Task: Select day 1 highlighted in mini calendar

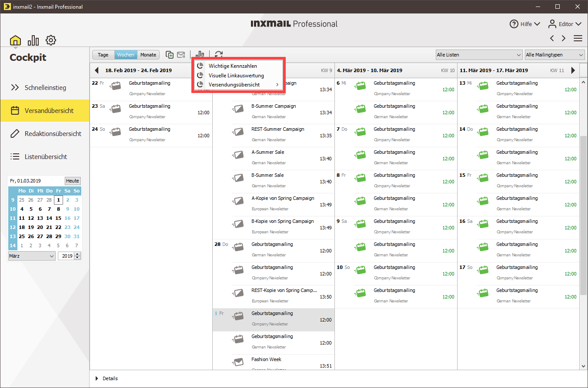Action: click(58, 200)
